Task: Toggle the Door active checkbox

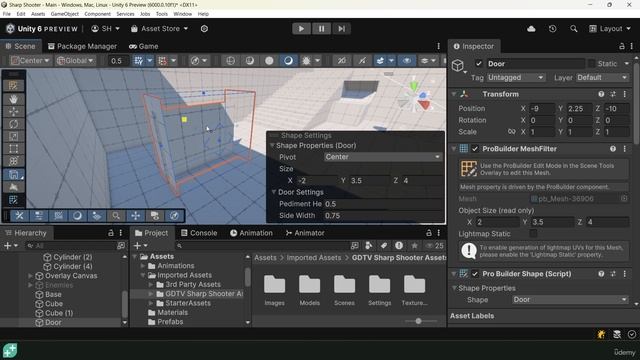Action: [x=479, y=64]
